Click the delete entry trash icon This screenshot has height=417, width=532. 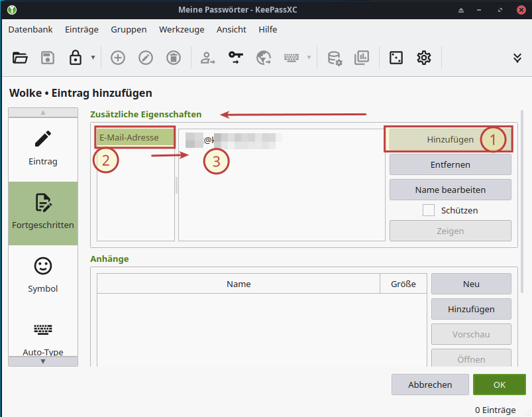coord(173,58)
